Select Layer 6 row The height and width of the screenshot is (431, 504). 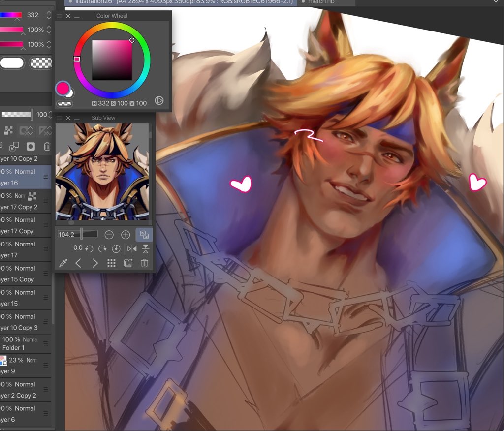pyautogui.click(x=26, y=414)
